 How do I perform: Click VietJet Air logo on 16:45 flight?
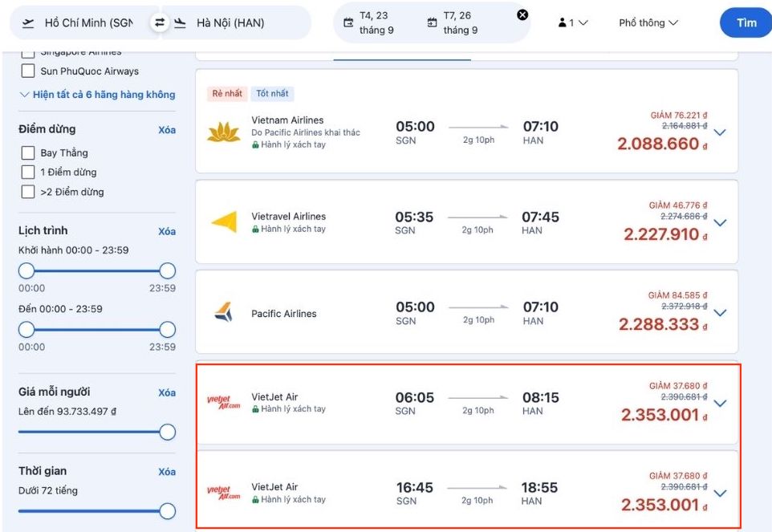[224, 492]
